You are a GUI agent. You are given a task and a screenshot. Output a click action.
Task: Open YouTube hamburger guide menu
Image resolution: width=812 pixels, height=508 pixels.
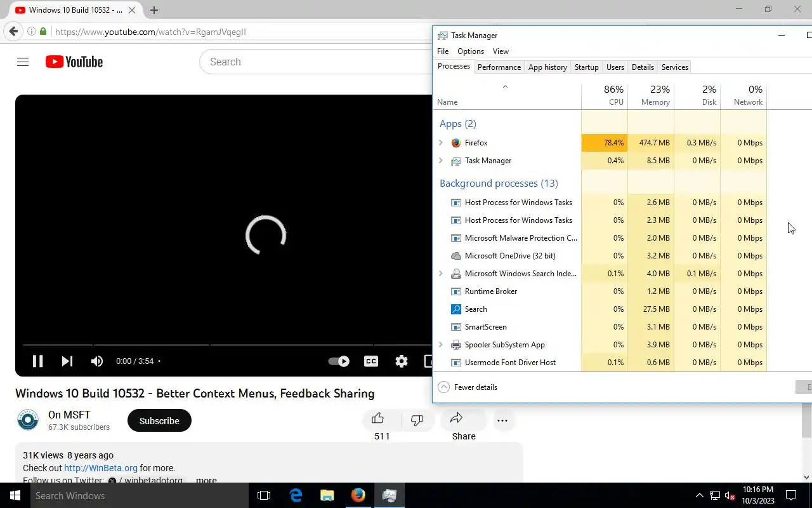tap(23, 62)
